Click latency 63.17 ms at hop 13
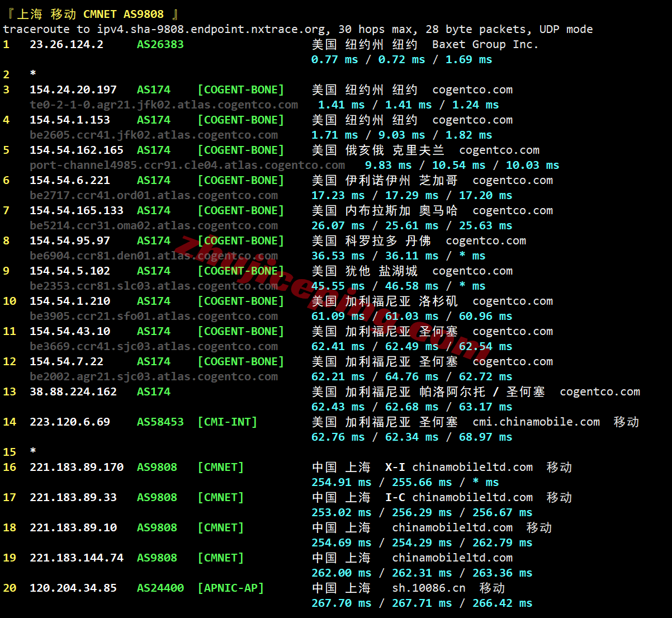Image resolution: width=672 pixels, height=618 pixels. (x=486, y=407)
